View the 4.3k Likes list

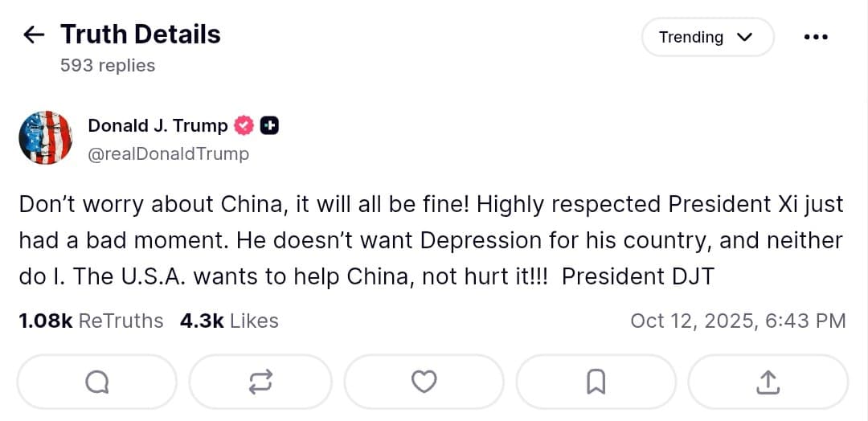click(229, 321)
